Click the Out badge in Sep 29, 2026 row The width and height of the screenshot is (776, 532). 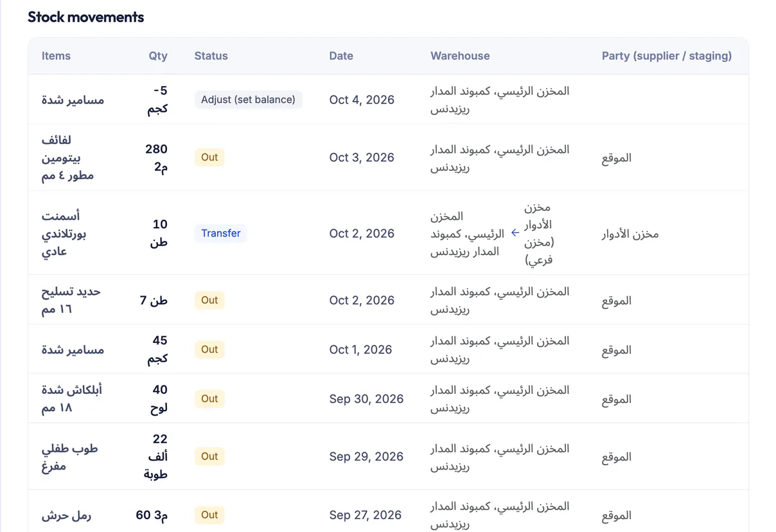point(209,457)
